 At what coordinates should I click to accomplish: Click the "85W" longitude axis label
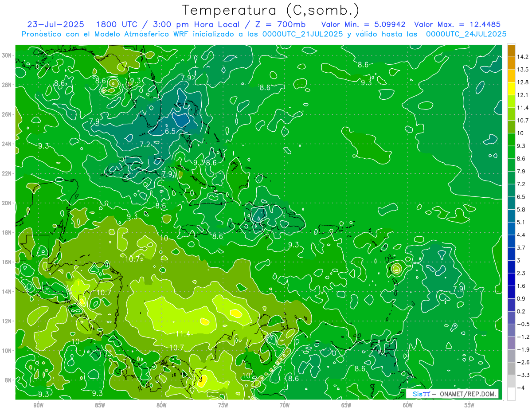pyautogui.click(x=100, y=406)
